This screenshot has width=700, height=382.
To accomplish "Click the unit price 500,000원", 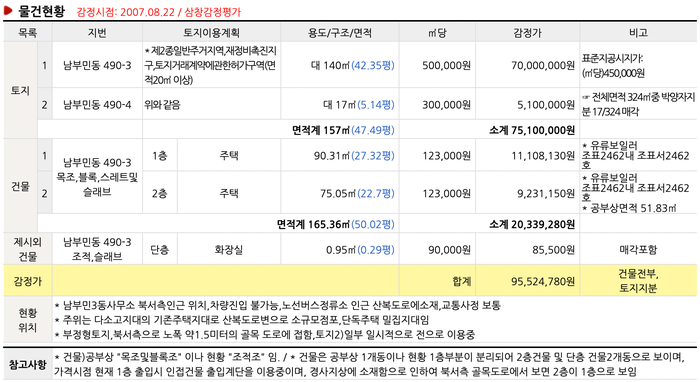I will [446, 66].
